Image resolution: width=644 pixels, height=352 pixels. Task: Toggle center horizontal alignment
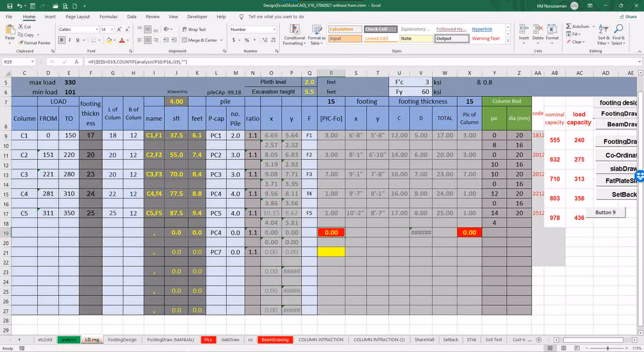pyautogui.click(x=148, y=40)
